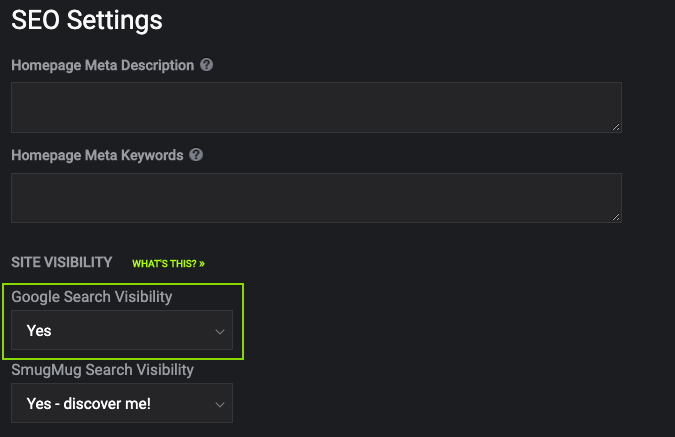
Task: Select the 'Yes - discover me!' value text
Action: 89,404
